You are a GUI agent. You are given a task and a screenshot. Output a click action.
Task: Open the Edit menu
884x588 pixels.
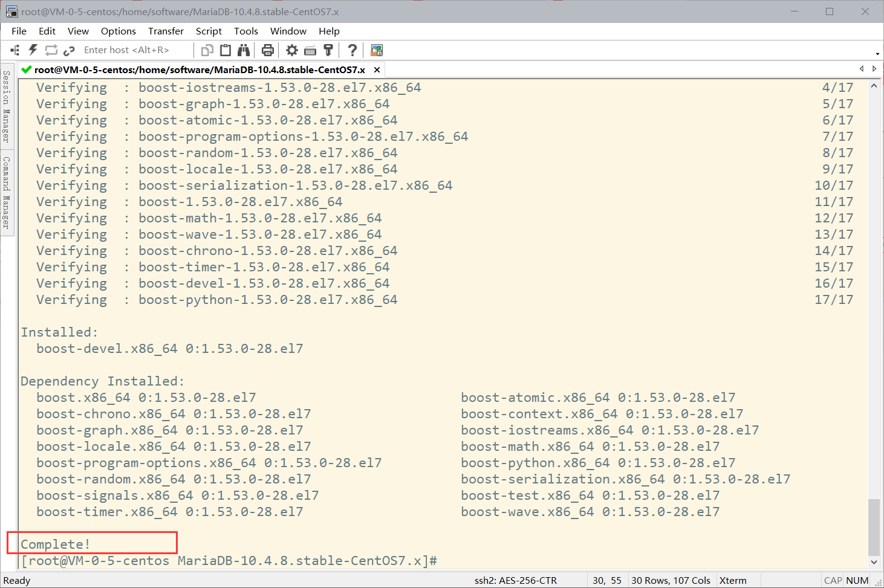tap(47, 31)
